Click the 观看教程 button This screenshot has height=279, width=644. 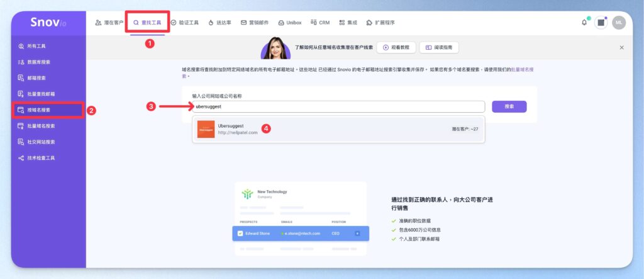pos(396,47)
